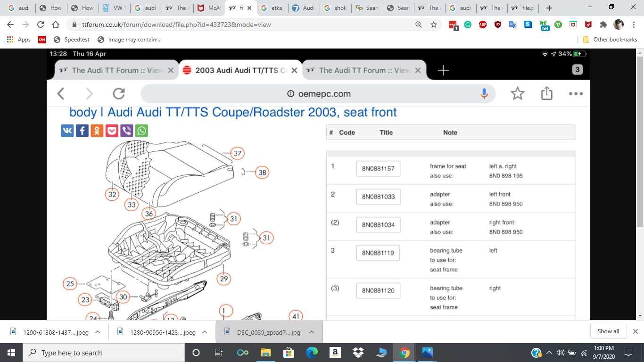Switch to the McAfee tab

click(x=209, y=8)
